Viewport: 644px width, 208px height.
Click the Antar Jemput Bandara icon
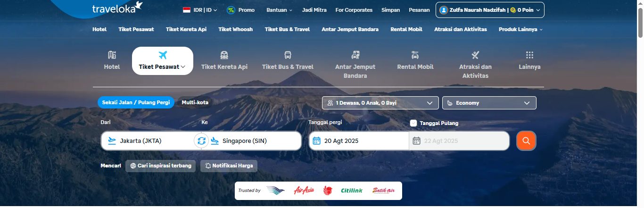tap(355, 55)
